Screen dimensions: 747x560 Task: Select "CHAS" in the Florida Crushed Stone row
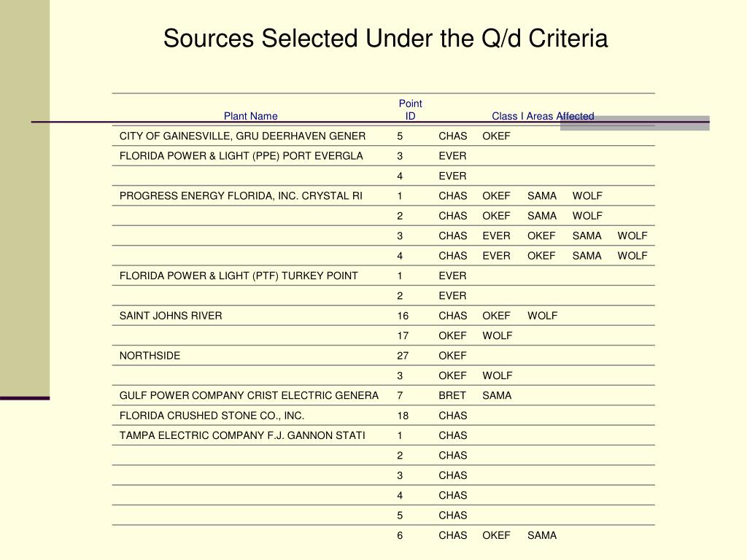452,416
